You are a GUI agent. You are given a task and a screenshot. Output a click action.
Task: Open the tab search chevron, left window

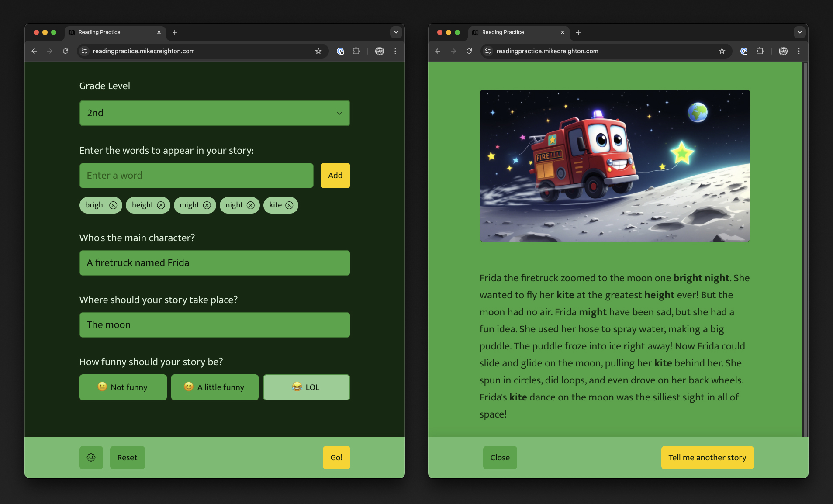coord(395,32)
